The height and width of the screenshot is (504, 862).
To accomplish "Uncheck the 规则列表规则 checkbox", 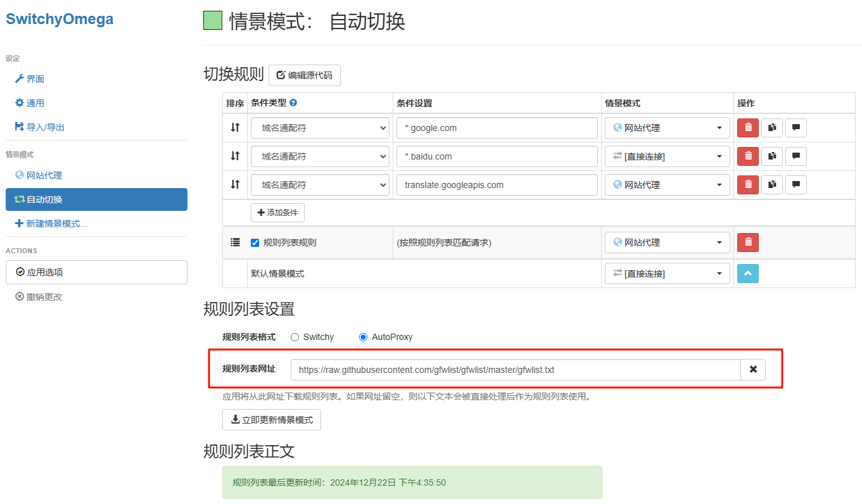I will 255,243.
